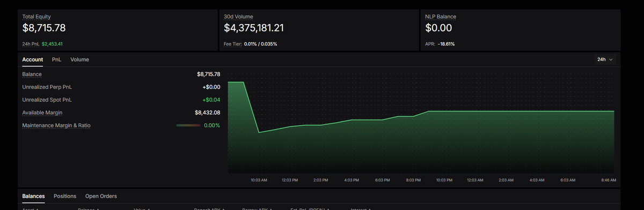Click the Balance row value $8,715.78
The width and height of the screenshot is (644, 210).
(209, 74)
